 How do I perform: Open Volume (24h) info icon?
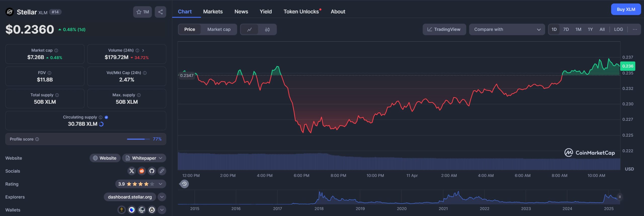(x=137, y=50)
